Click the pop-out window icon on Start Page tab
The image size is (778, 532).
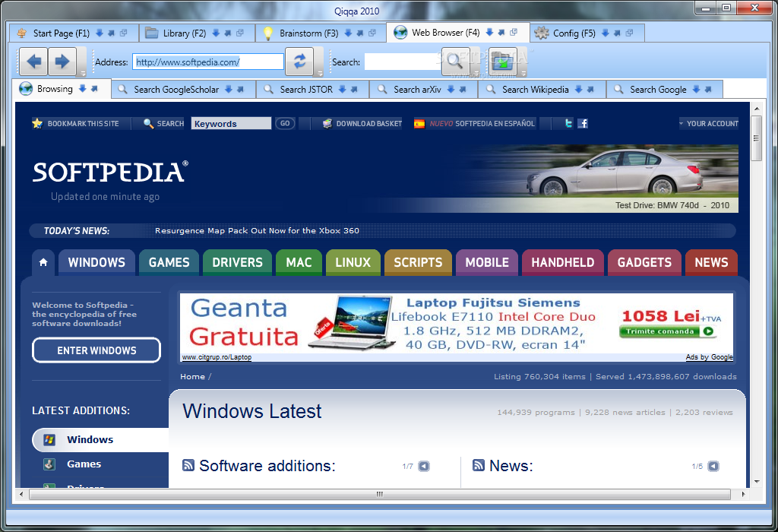tap(124, 33)
